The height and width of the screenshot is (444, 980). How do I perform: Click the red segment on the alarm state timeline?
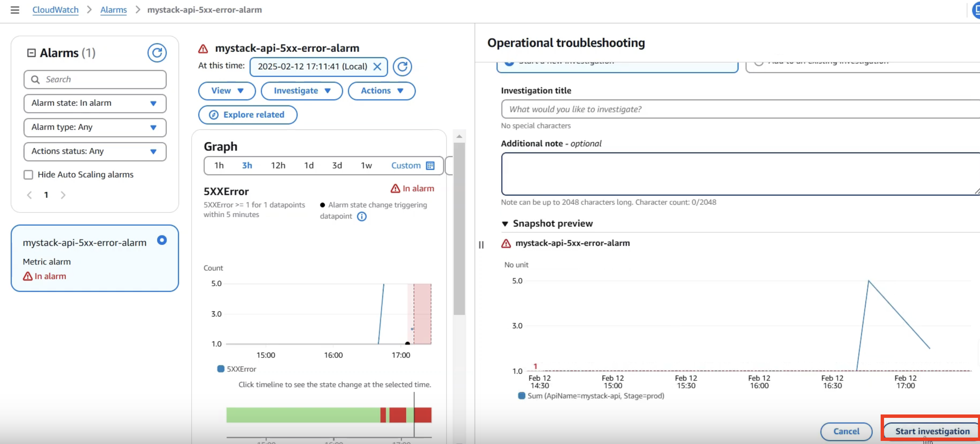[397, 415]
